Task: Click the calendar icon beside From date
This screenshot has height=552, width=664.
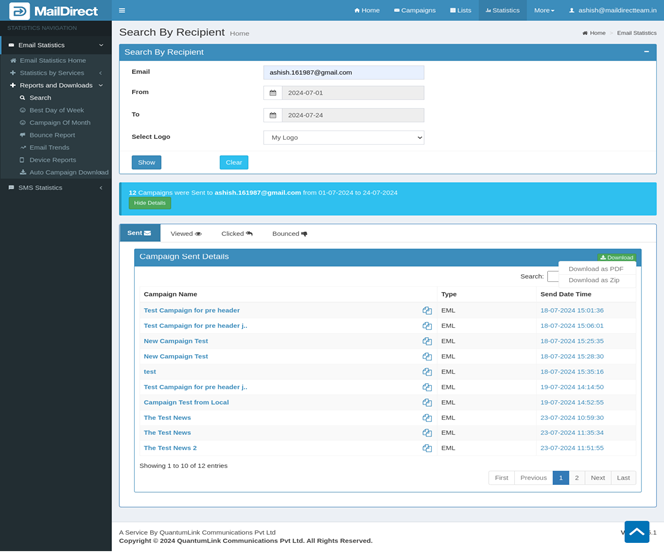Action: (272, 93)
